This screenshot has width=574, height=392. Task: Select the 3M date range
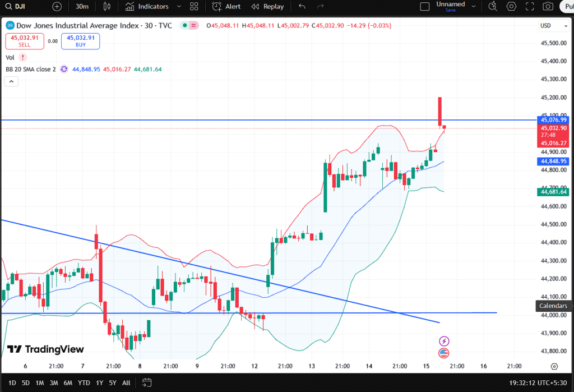coord(54,383)
